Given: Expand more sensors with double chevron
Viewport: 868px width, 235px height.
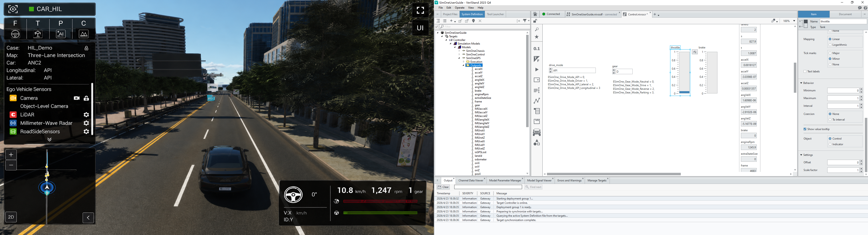Looking at the screenshot, I should [50, 140].
